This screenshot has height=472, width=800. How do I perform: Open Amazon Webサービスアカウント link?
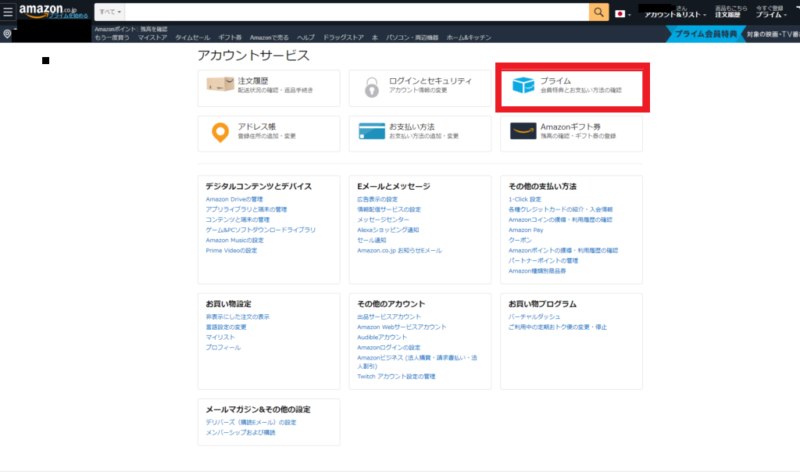pyautogui.click(x=402, y=327)
